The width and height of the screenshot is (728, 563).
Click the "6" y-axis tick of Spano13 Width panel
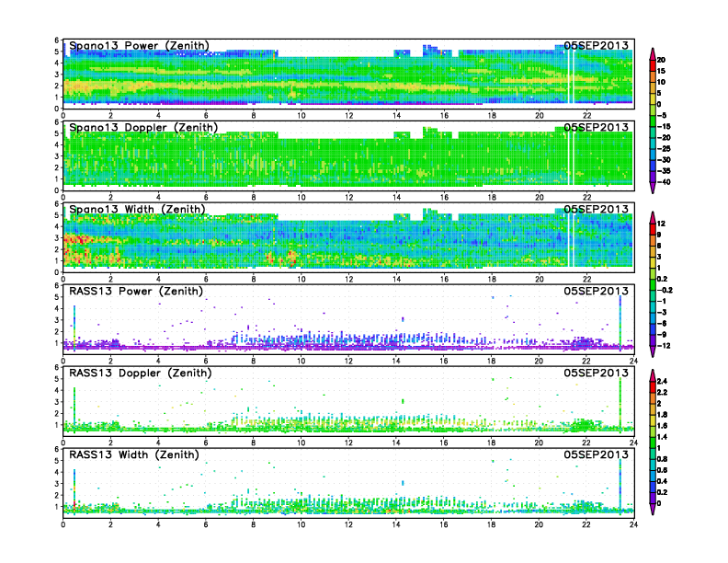click(x=57, y=203)
